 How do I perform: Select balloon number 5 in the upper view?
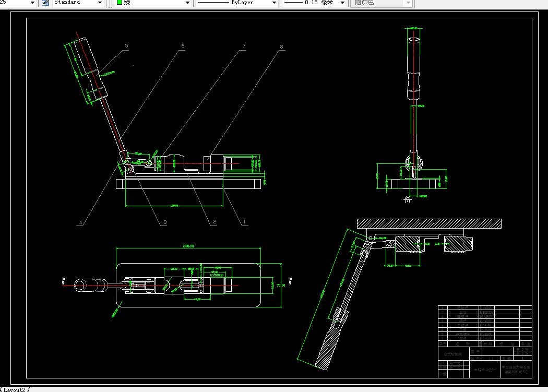[x=125, y=46]
